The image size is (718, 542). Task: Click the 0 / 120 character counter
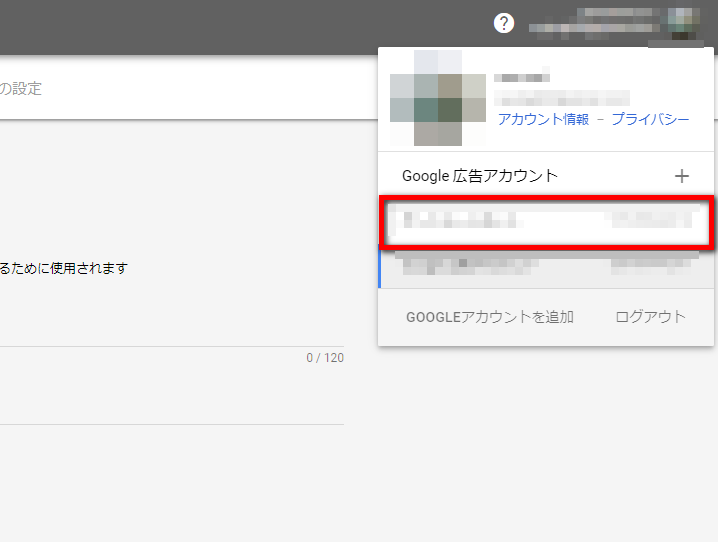tap(325, 357)
